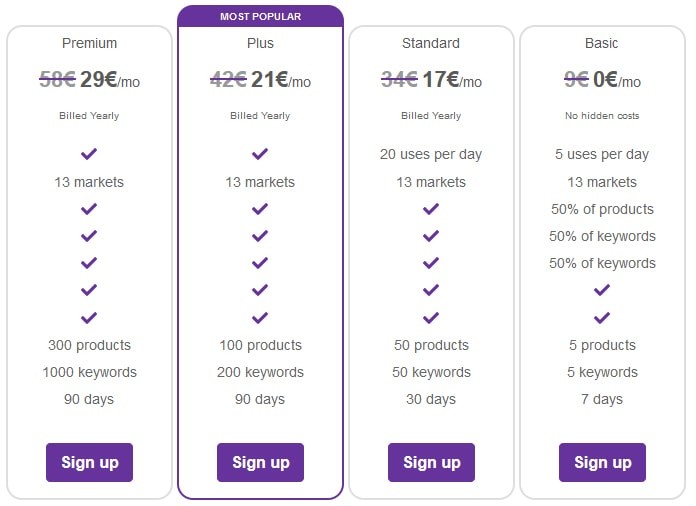696x506 pixels.
Task: Click the 20 uses per day text
Action: coord(431,154)
